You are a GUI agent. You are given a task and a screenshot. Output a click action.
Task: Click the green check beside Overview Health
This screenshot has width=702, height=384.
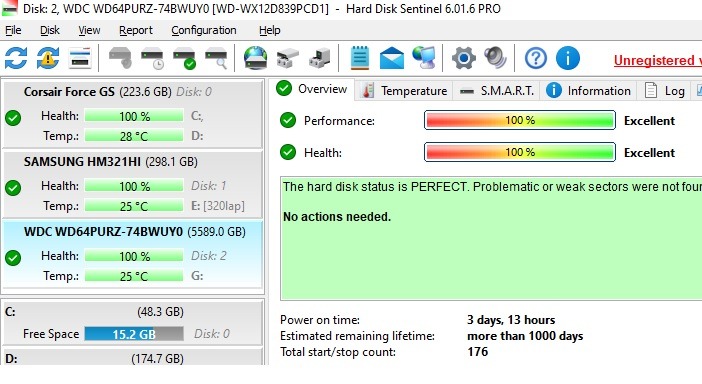click(x=288, y=153)
